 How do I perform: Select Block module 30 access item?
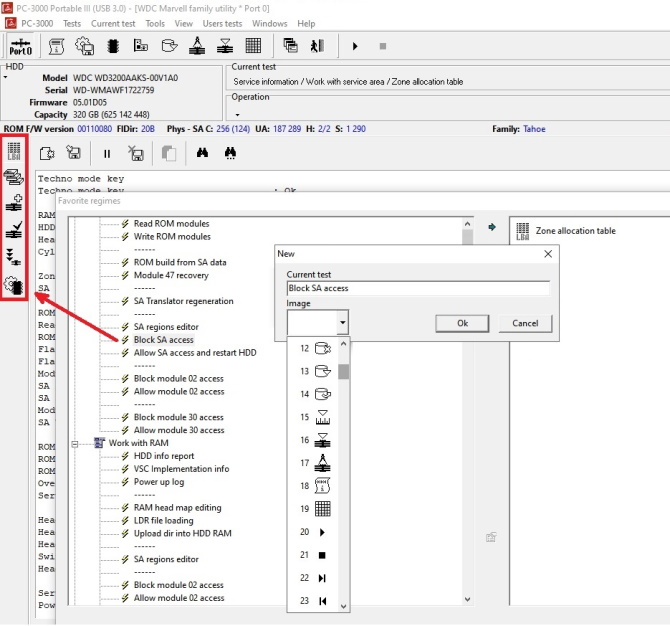[x=179, y=417]
